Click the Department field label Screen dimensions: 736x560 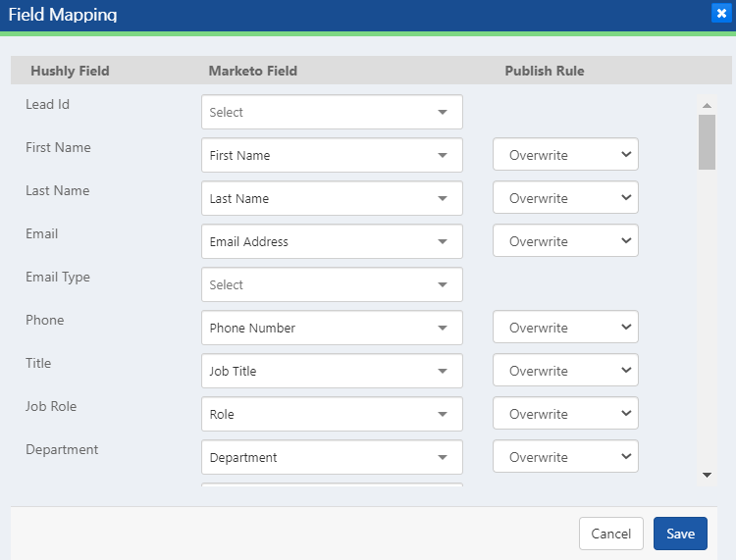[x=62, y=450]
